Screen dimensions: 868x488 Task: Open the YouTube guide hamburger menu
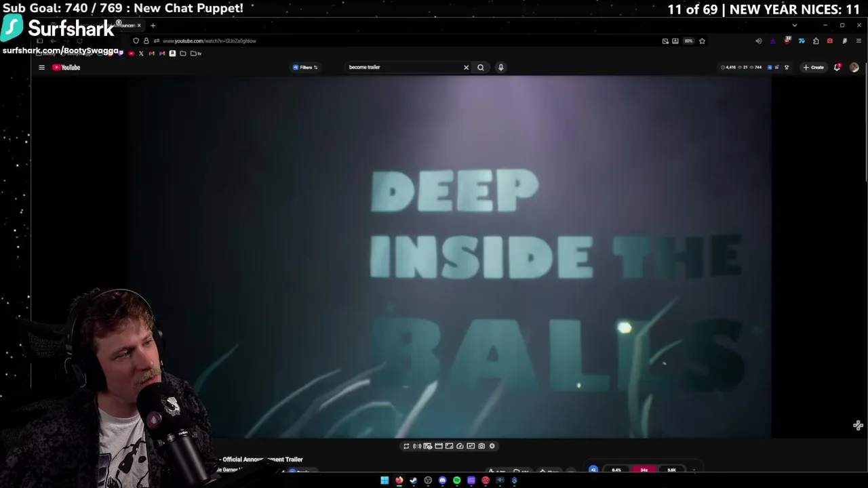click(41, 67)
